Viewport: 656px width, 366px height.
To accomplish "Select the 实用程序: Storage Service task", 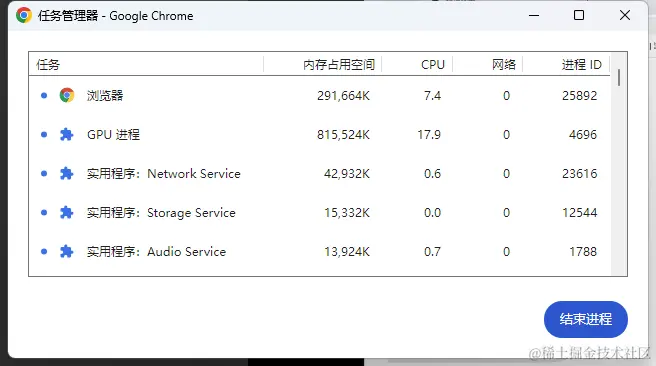I will point(319,212).
